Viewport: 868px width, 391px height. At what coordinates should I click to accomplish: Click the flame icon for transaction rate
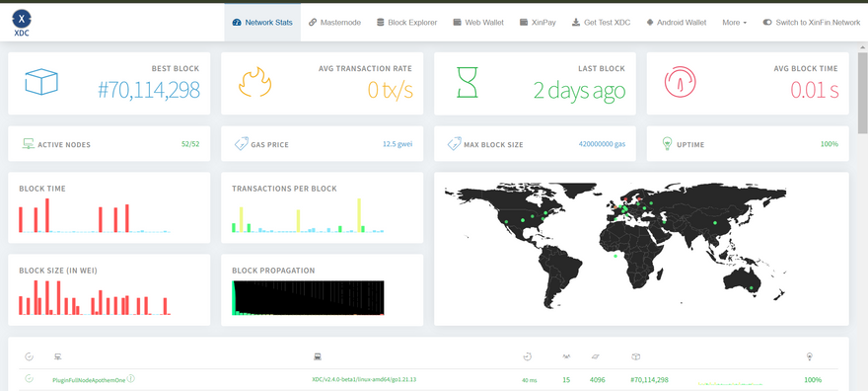click(x=254, y=83)
